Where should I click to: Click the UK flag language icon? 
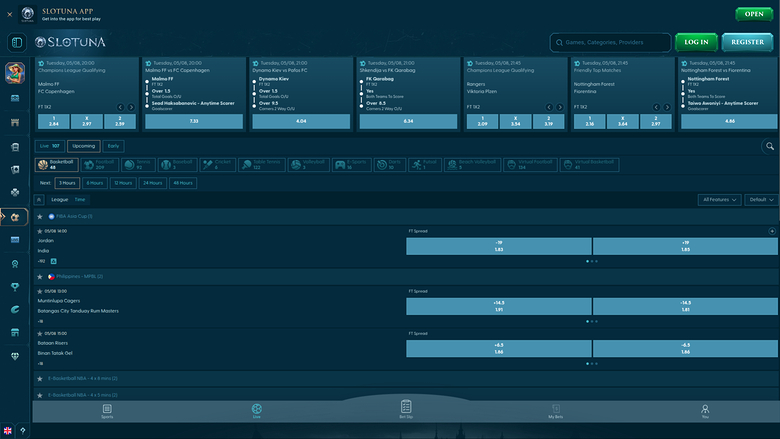[x=9, y=431]
